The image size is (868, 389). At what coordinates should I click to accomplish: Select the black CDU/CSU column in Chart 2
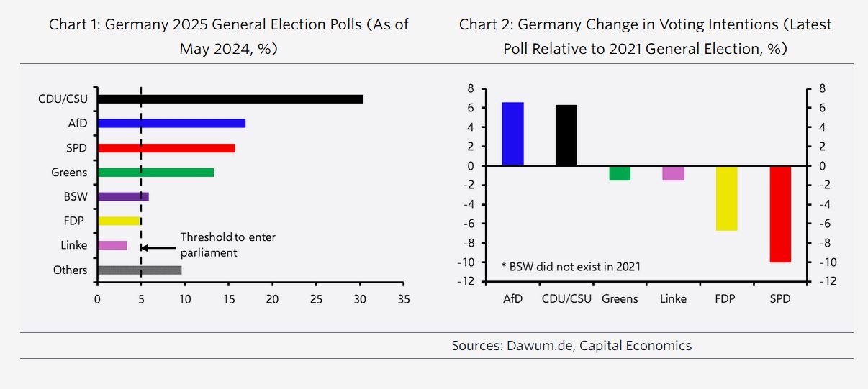click(566, 135)
